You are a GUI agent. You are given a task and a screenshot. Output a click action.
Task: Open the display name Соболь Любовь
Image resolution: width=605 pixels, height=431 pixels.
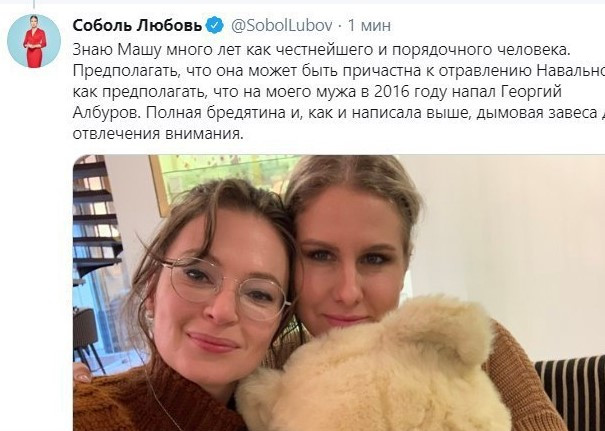click(137, 25)
